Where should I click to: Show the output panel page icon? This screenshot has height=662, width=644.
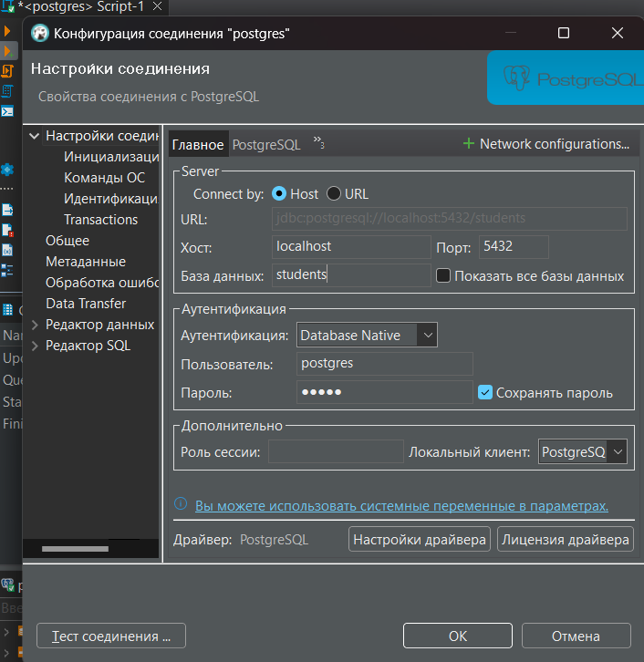tap(7, 210)
